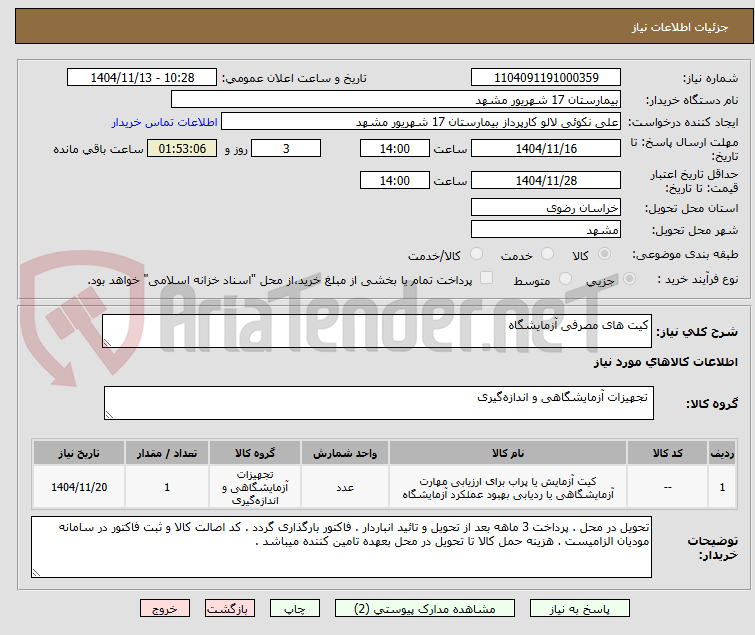Click the ردیف column header
Viewport: 755px width, 635px height.
pyautogui.click(x=722, y=453)
